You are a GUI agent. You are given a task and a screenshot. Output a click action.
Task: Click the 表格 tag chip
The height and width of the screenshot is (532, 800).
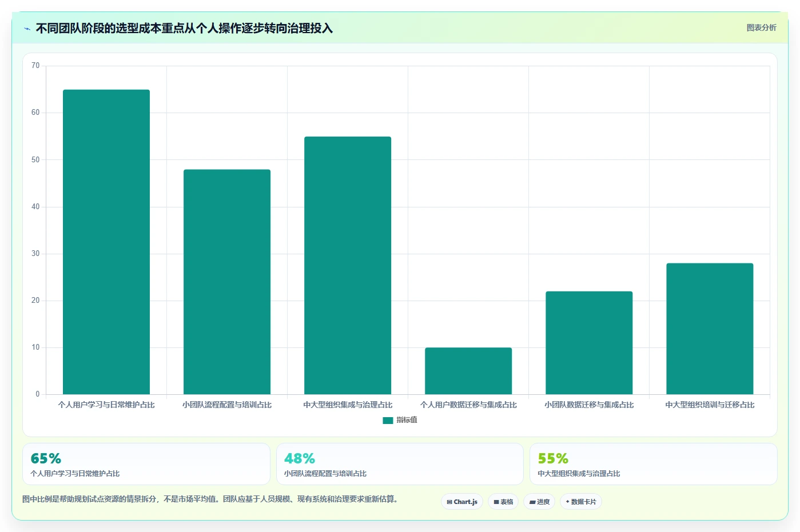pos(503,502)
